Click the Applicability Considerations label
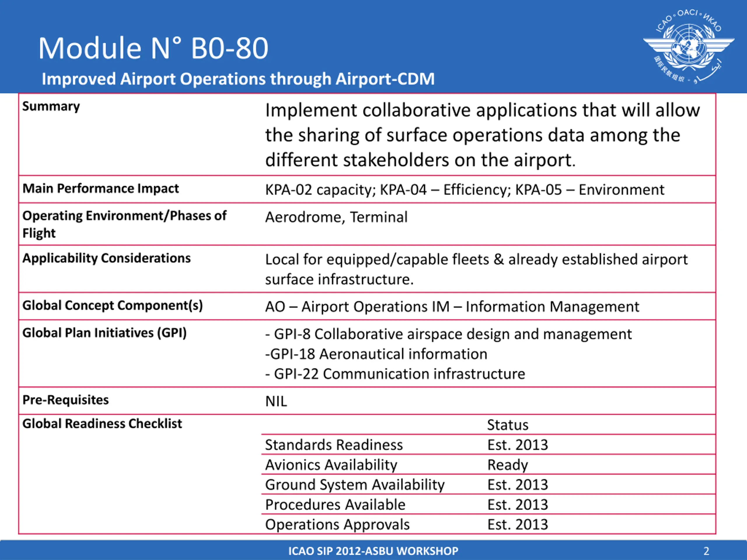The height and width of the screenshot is (560, 747). (x=107, y=258)
